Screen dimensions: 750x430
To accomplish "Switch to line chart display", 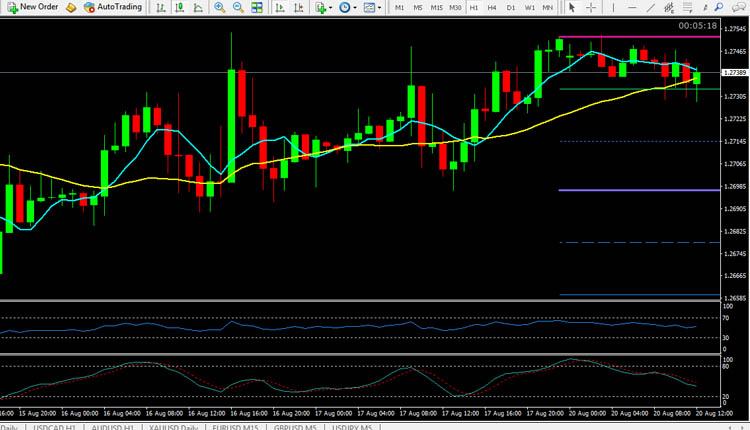I will [x=198, y=8].
